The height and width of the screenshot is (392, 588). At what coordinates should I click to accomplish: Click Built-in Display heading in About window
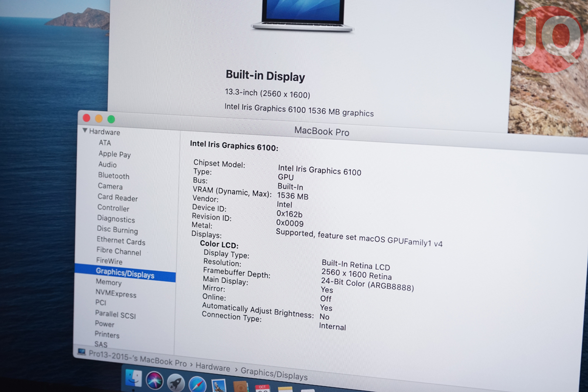click(x=265, y=75)
